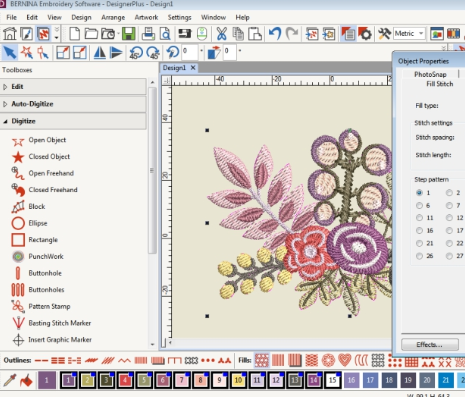Open the Artwork menu
465x397 pixels.
(146, 17)
